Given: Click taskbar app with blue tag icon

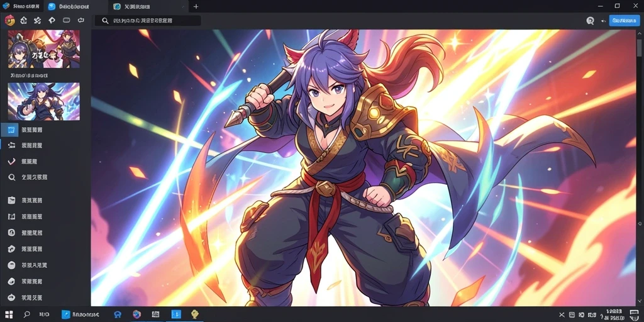Looking at the screenshot, I should click(x=80, y=314).
